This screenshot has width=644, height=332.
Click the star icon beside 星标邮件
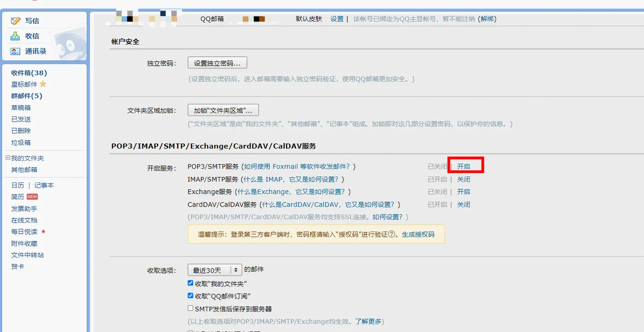(43, 84)
